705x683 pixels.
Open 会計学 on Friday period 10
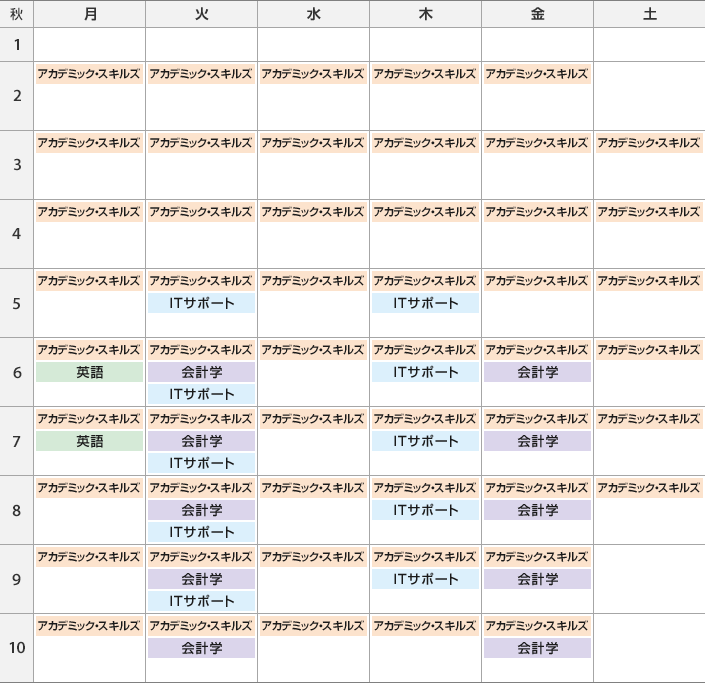pos(537,648)
